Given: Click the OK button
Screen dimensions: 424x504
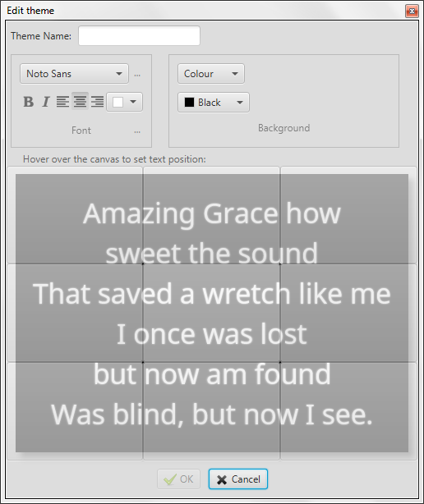Looking at the screenshot, I should tap(179, 479).
